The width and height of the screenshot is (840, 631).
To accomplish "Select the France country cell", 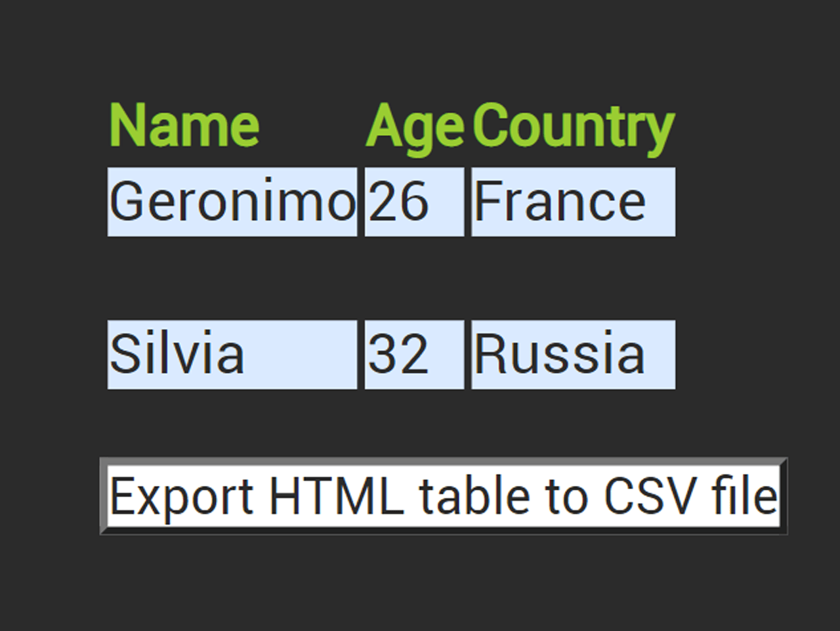I will click(x=573, y=202).
